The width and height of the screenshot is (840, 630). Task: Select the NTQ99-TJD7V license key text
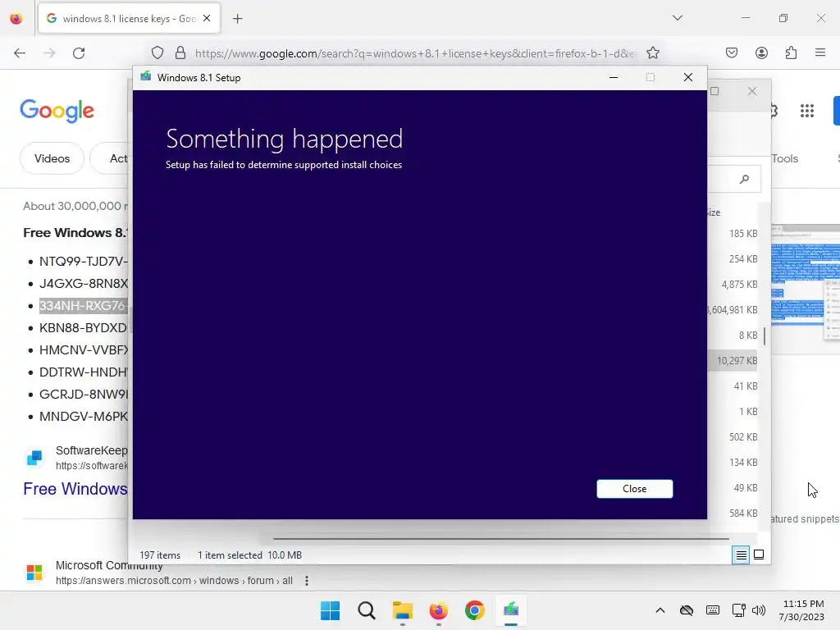84,262
